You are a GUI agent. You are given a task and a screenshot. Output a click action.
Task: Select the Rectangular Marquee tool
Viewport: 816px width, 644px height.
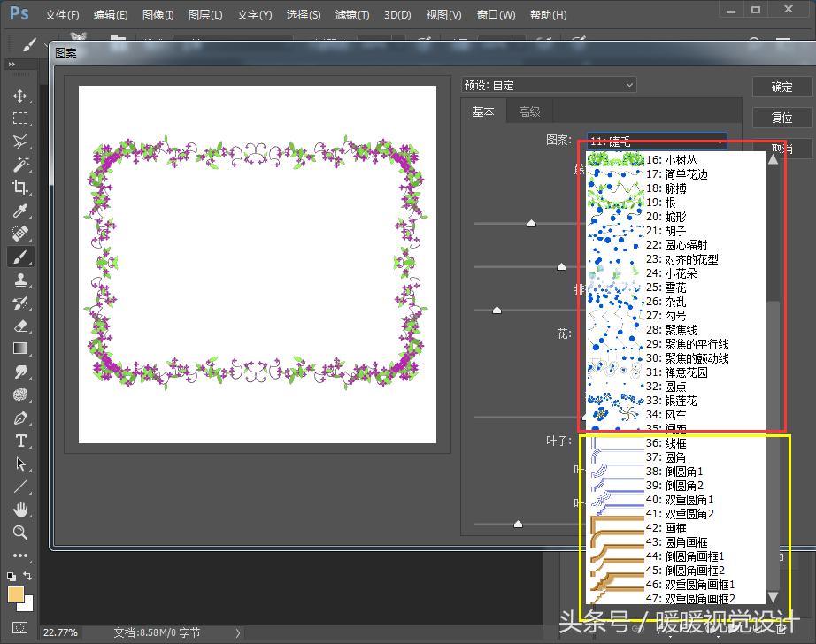[20, 119]
